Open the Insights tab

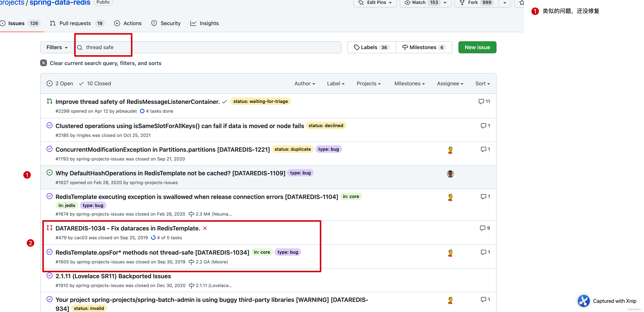[204, 23]
